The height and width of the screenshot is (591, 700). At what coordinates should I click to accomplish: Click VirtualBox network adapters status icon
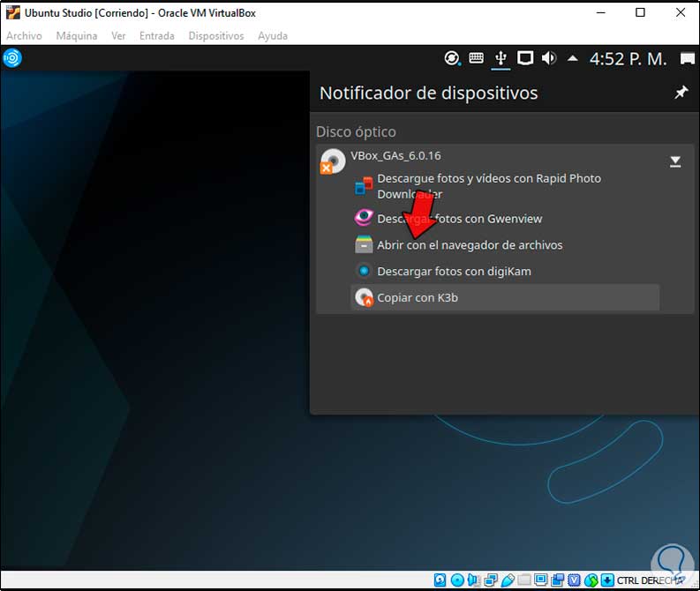[491, 580]
